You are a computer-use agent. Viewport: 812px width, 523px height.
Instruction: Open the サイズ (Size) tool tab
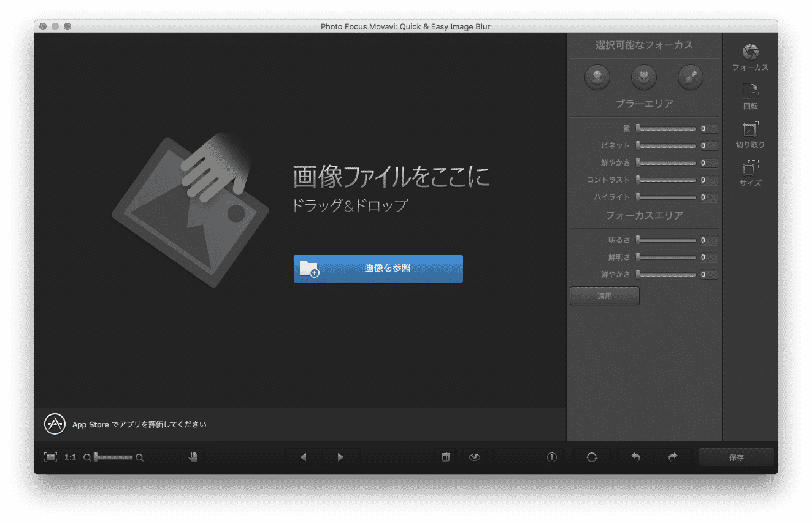point(750,174)
